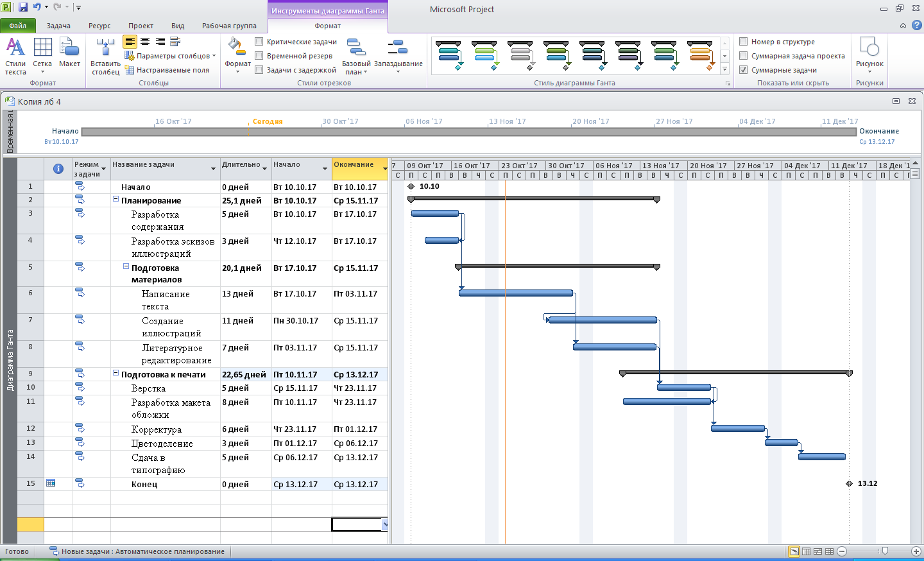Select the orange Gantt chart style
Viewport: 924px width, 561px height.
[699, 56]
